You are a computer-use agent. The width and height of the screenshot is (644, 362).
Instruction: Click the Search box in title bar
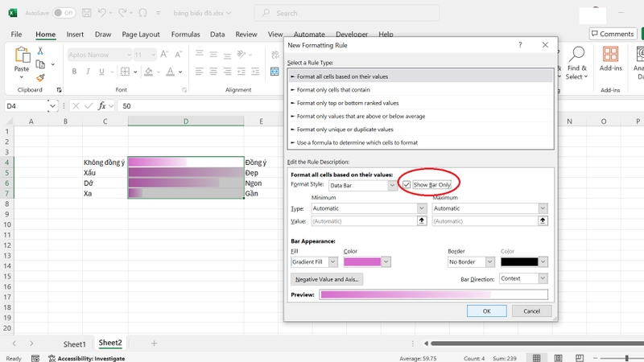[347, 13]
